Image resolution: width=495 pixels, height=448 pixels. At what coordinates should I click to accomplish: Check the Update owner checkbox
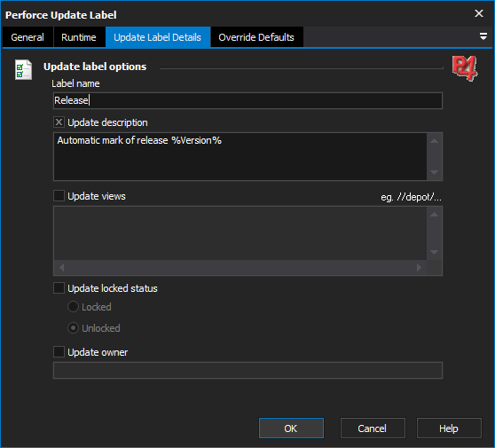(x=59, y=351)
